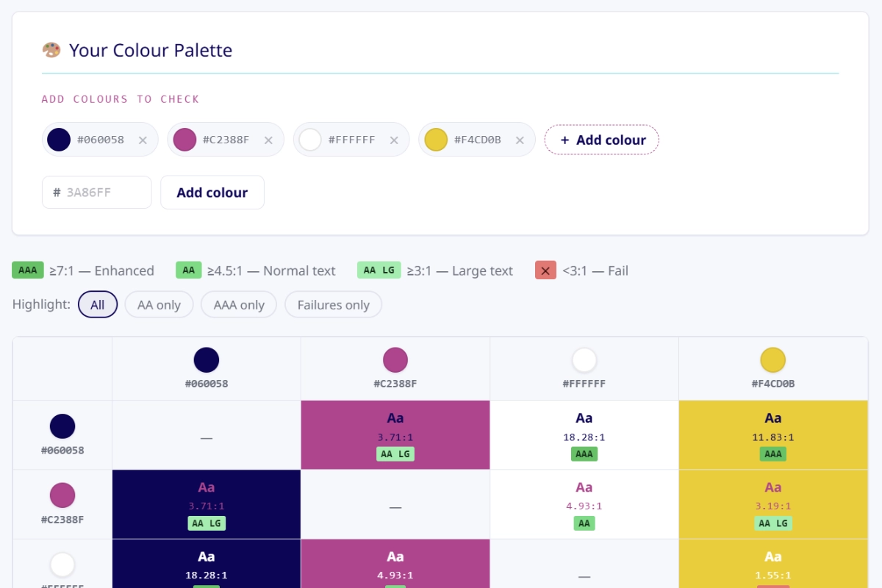The image size is (882, 588).
Task: Click the magenta swatch in palette chips
Action: tap(184, 140)
